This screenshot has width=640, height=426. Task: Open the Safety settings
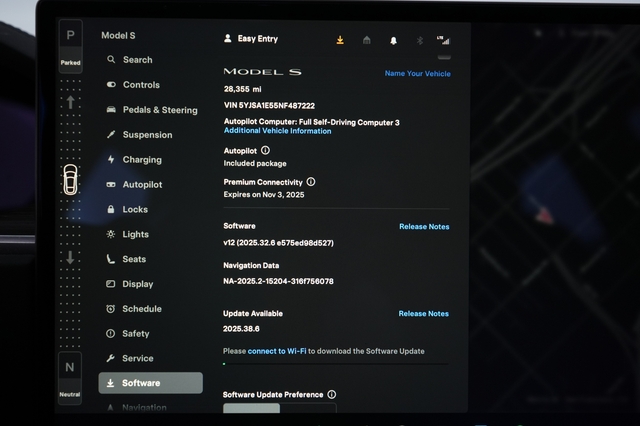coord(127,333)
